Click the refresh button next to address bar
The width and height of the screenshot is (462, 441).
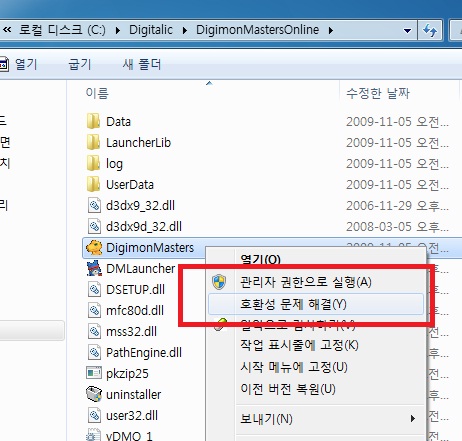[x=430, y=31]
